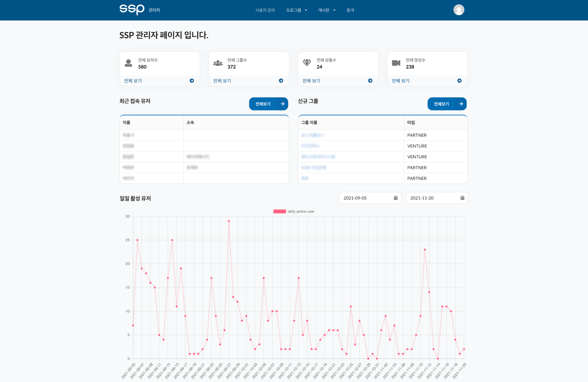Screen dimensions: 588x382
Task: Click first group name link in 신규 그룹
Action: click(312, 135)
